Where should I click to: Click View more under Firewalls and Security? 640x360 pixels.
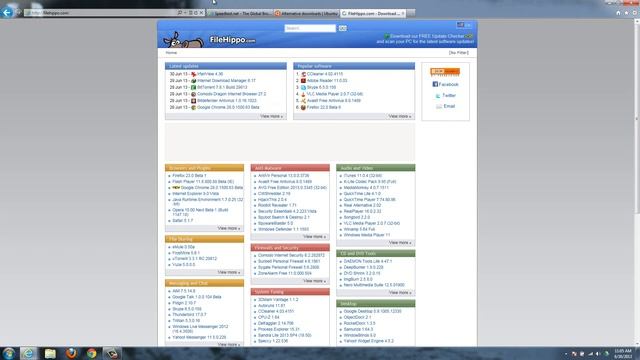click(x=314, y=281)
